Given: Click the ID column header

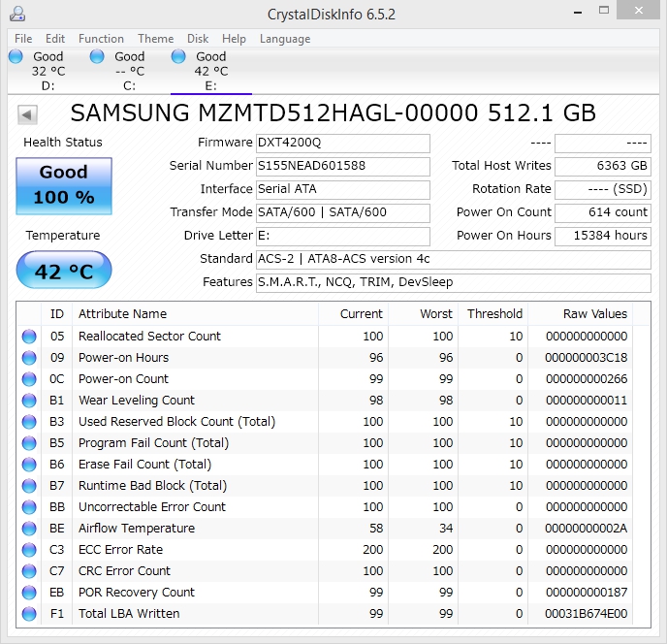Looking at the screenshot, I should pyautogui.click(x=57, y=314).
